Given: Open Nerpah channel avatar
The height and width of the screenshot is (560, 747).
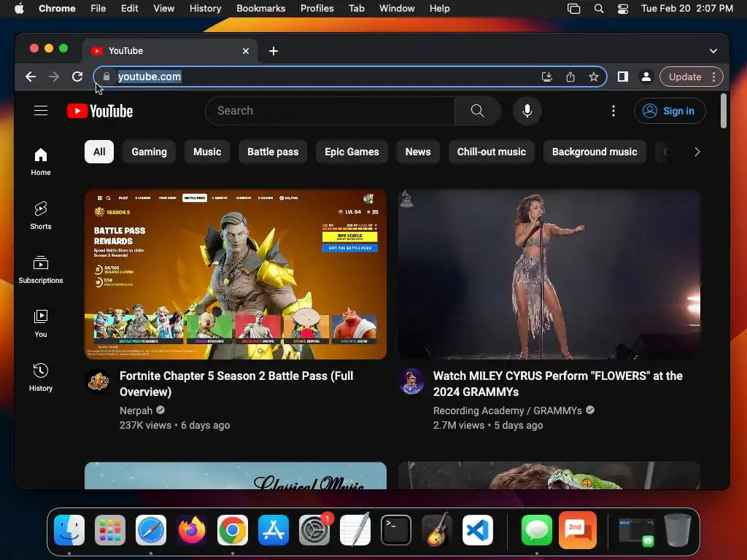Looking at the screenshot, I should coord(98,381).
